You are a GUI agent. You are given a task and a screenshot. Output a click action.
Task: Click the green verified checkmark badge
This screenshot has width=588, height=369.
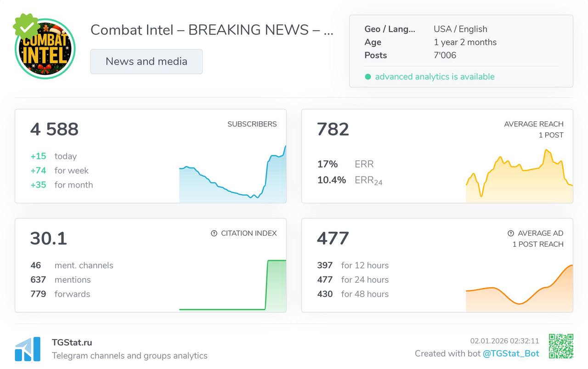point(27,28)
